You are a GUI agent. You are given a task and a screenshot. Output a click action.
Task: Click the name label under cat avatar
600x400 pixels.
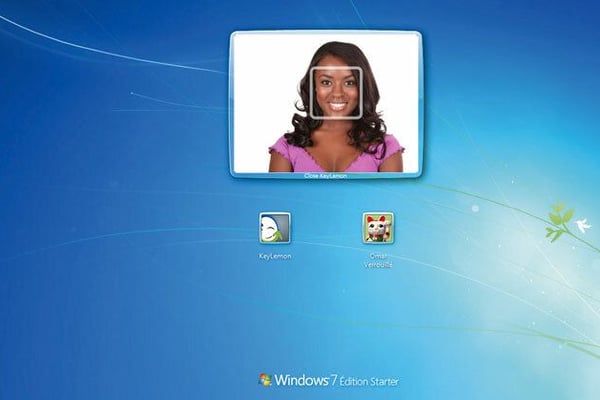[x=377, y=259]
